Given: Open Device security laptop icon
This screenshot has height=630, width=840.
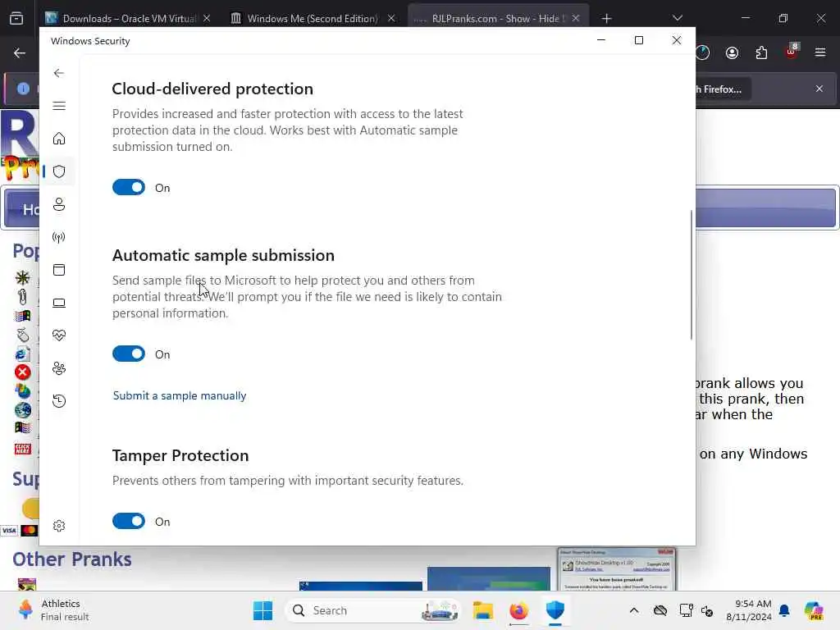Looking at the screenshot, I should point(59,303).
